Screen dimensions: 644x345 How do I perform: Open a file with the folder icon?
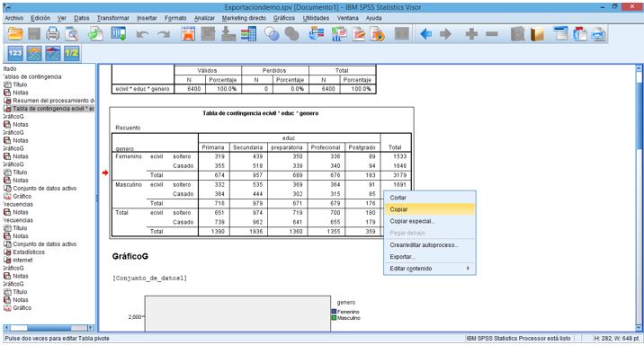pyautogui.click(x=15, y=33)
